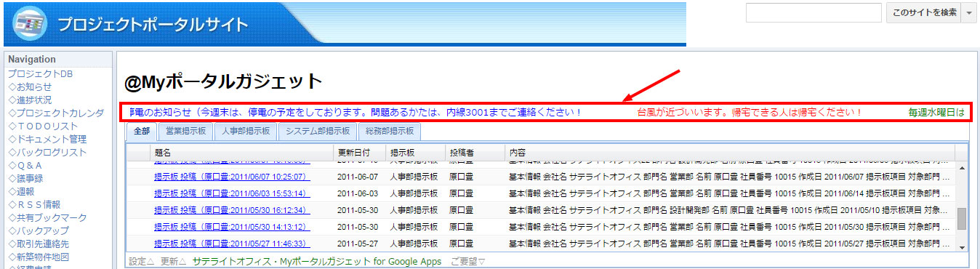Switch to the 人事部掲示板 tab
The height and width of the screenshot is (269, 980).
(x=246, y=132)
